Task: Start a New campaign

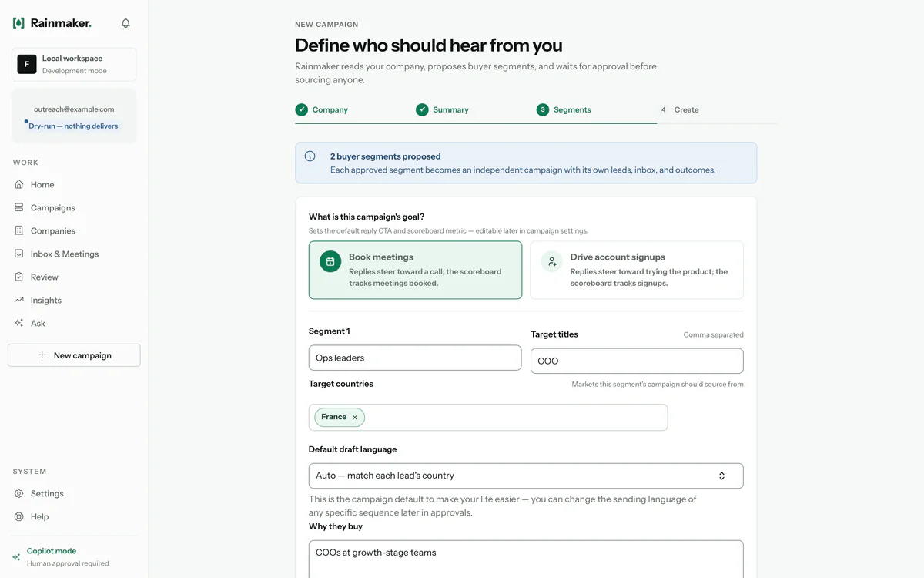Action: pyautogui.click(x=74, y=355)
